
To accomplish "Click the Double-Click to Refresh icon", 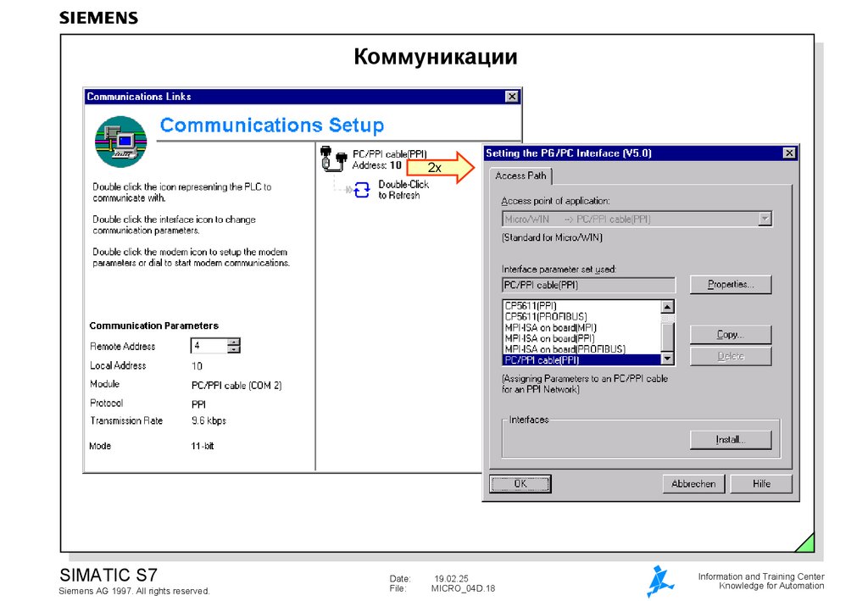I will pos(361,190).
